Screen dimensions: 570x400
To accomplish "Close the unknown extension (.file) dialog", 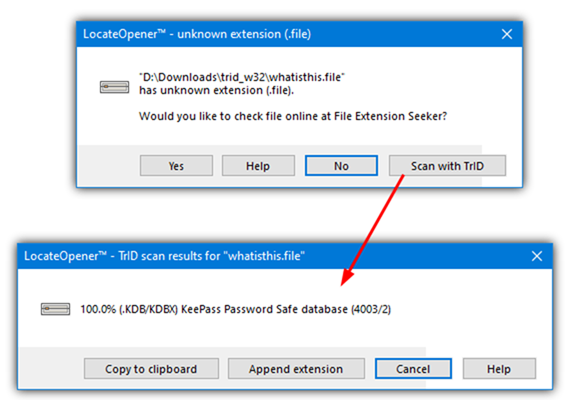I will point(507,34).
